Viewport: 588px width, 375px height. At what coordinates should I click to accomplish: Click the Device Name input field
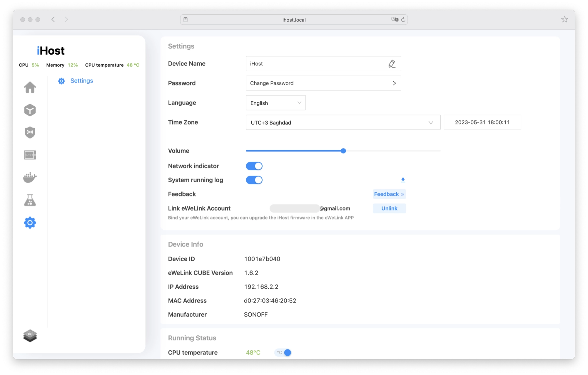click(323, 64)
